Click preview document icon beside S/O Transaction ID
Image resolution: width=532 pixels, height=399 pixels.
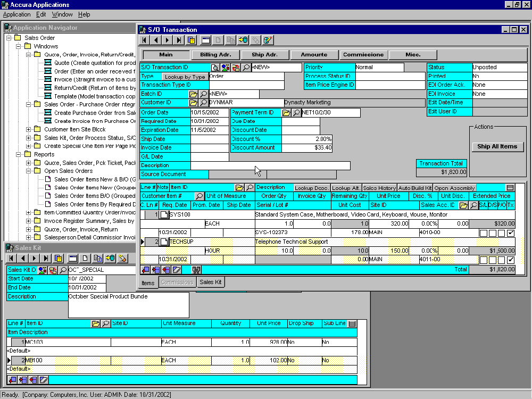click(x=215, y=68)
